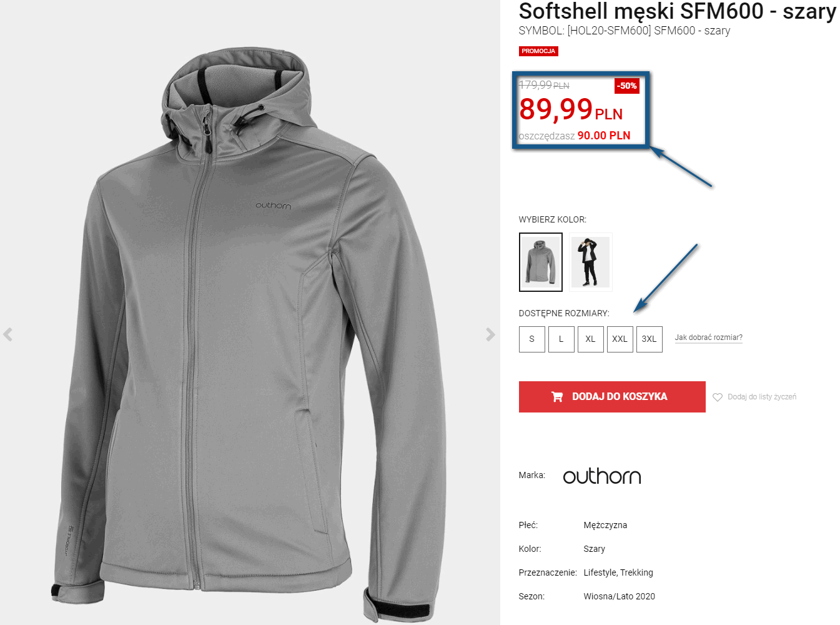Show the previous product image arrow
Screen dimensions: 840x625
(x=8, y=334)
